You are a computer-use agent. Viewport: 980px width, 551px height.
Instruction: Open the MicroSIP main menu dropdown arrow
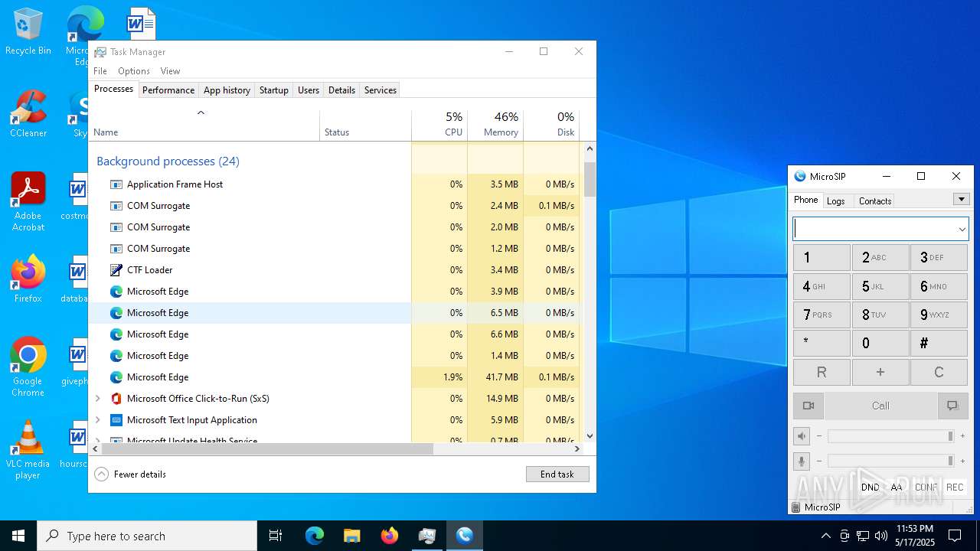(x=962, y=199)
